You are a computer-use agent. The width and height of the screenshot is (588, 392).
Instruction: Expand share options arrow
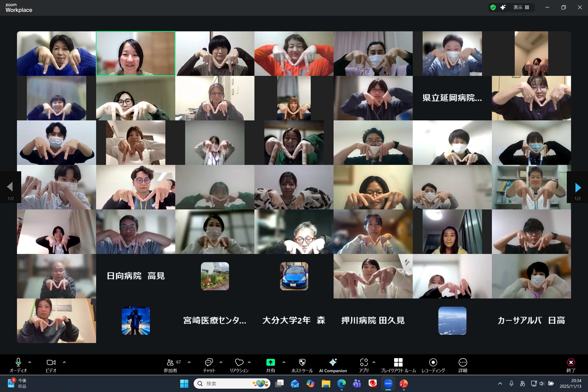point(284,362)
